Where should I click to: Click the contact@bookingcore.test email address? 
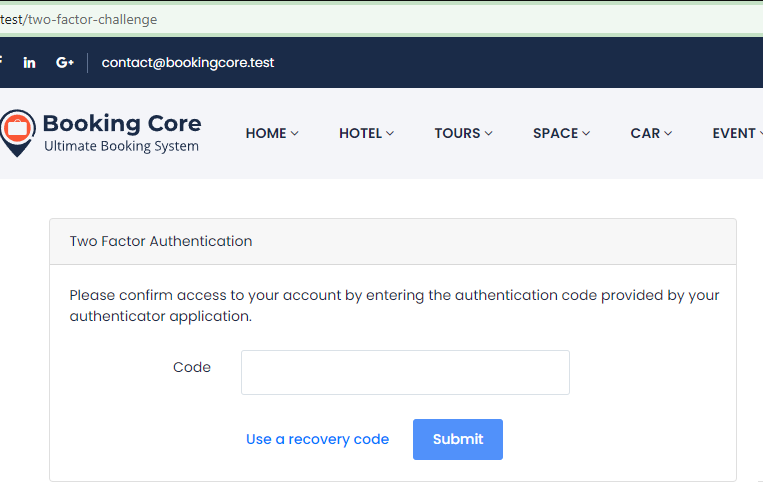click(x=188, y=62)
